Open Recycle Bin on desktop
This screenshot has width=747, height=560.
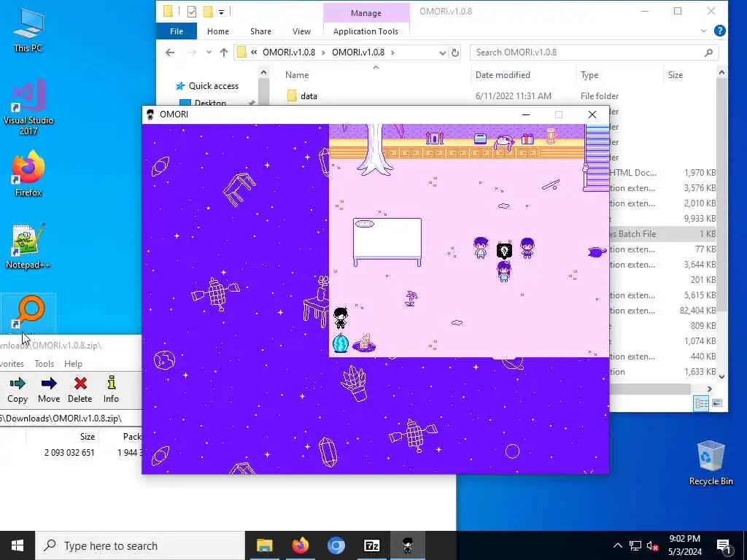[x=711, y=463]
